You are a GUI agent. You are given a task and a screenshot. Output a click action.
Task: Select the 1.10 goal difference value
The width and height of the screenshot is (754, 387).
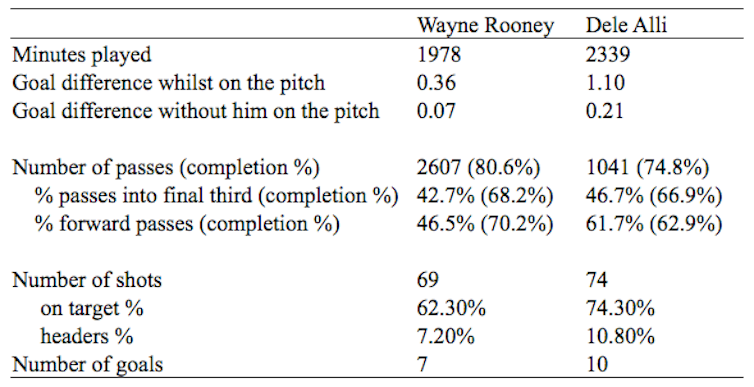coord(605,83)
